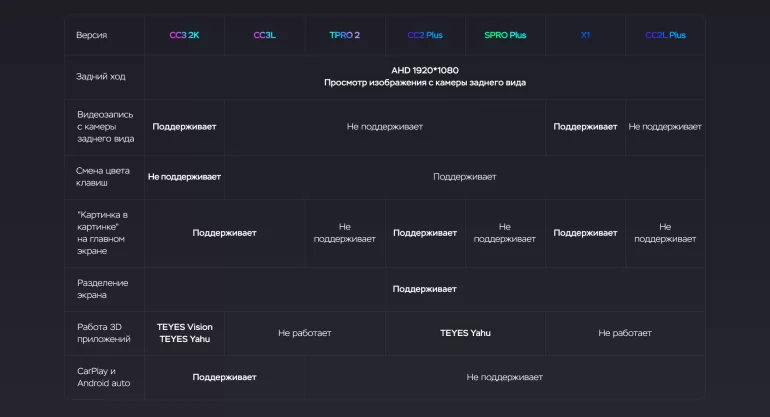Click the CC3 2K column header
The image size is (770, 417).
[x=184, y=35]
